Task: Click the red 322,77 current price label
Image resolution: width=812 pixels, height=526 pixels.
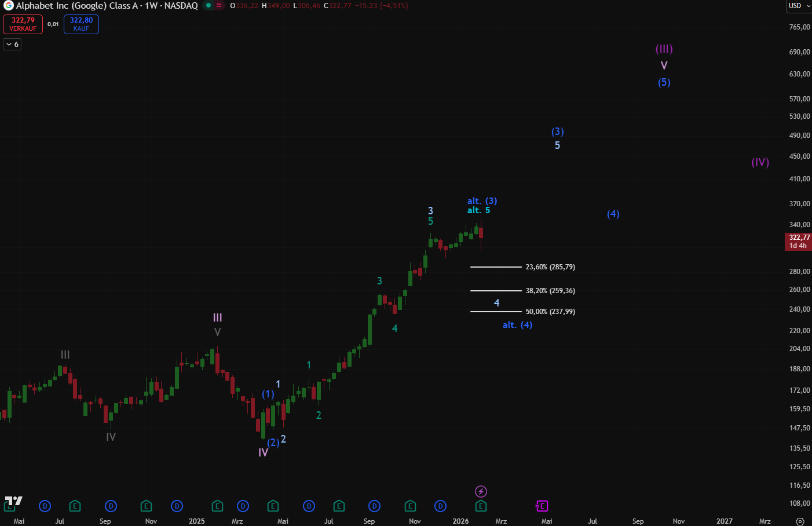Action: [799, 242]
